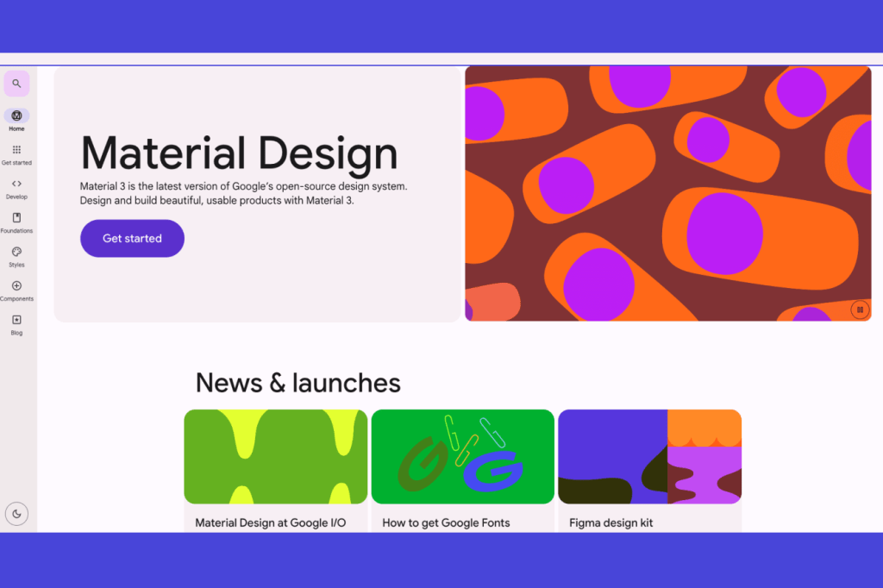
Task: Open Styles palette icon
Action: (x=17, y=252)
